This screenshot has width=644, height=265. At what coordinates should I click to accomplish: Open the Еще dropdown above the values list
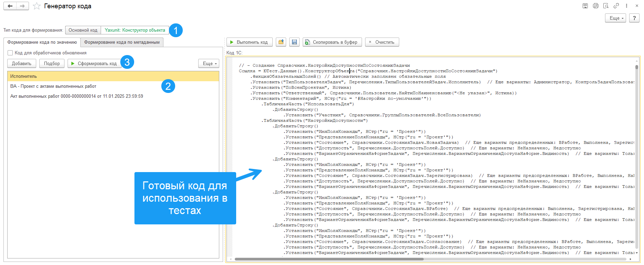pyautogui.click(x=209, y=63)
